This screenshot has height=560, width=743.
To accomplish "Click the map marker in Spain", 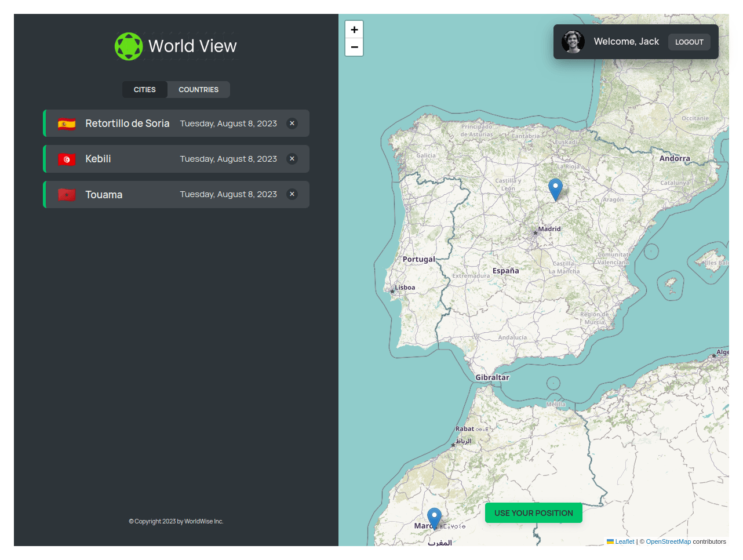I will pyautogui.click(x=555, y=189).
